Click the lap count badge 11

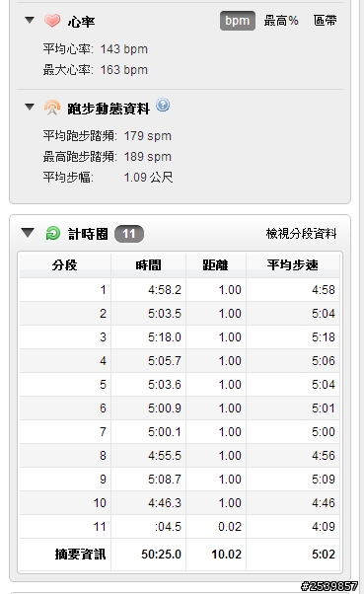point(129,234)
